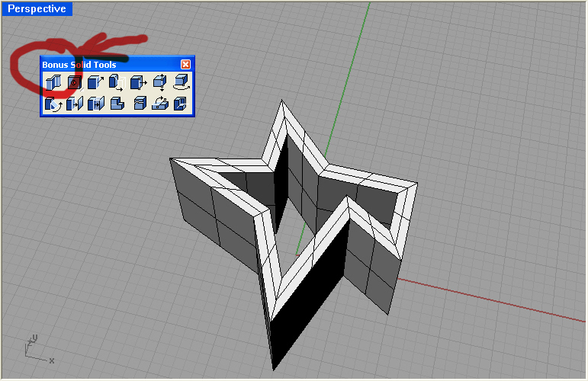Screen dimensions: 588x381
Task: Click last solid tool with white diagonal line
Action: click(x=181, y=104)
